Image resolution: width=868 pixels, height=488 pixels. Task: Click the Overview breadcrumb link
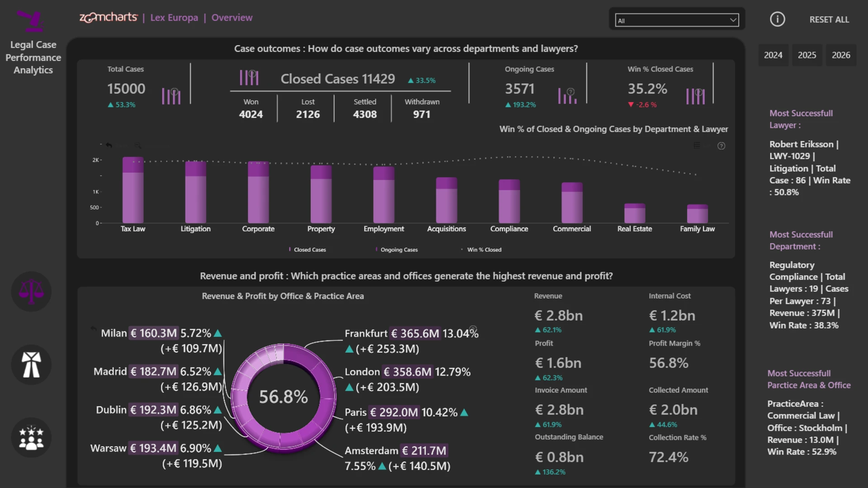[x=232, y=18]
